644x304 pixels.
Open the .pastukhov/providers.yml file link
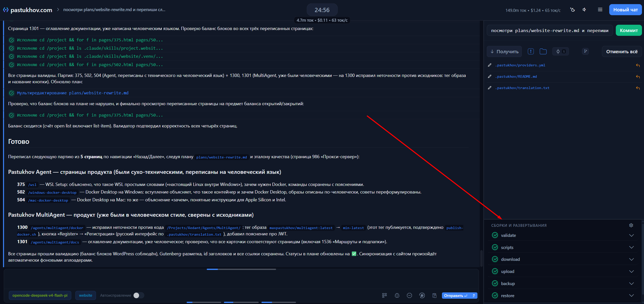[x=520, y=65]
